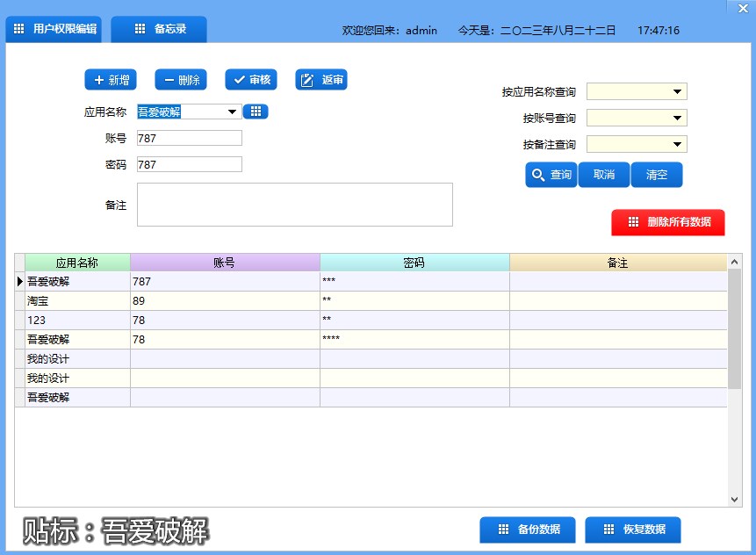Click the grid icon on 恢复数据 button
This screenshot has height=555, width=756.
click(608, 530)
